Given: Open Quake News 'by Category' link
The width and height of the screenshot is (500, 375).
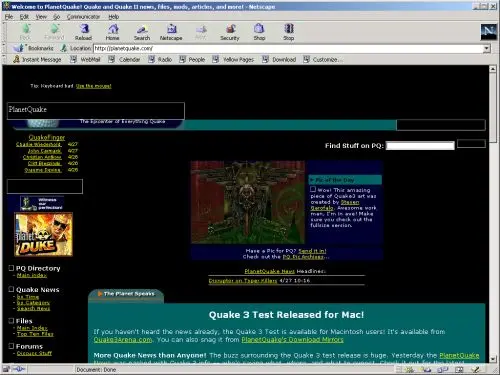Looking at the screenshot, I should (33, 303).
